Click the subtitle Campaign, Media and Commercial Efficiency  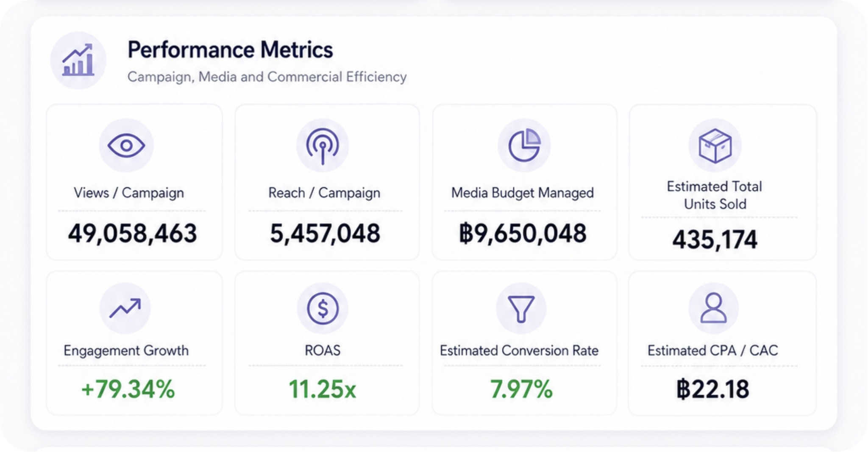[267, 77]
